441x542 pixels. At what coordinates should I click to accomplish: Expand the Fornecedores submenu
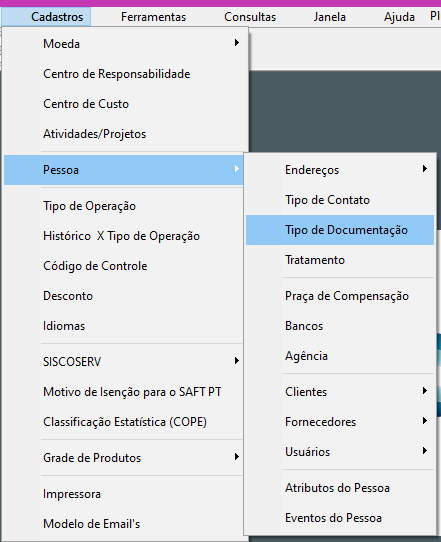[340, 422]
